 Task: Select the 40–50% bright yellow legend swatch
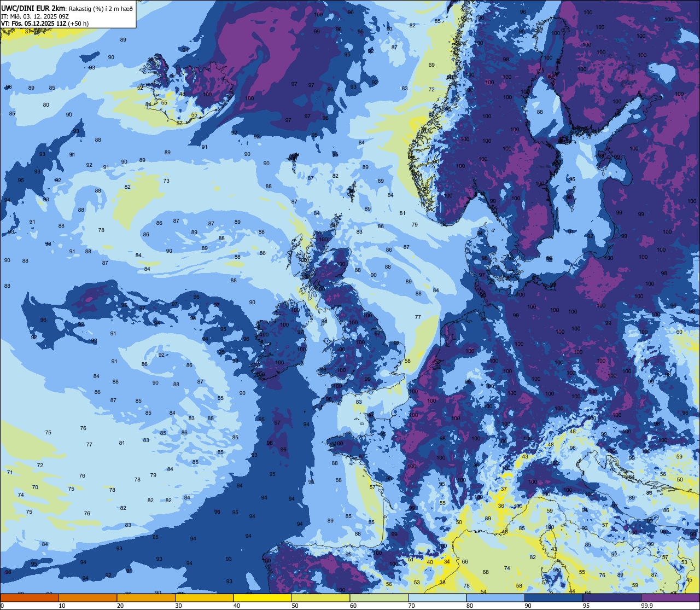[262, 597]
